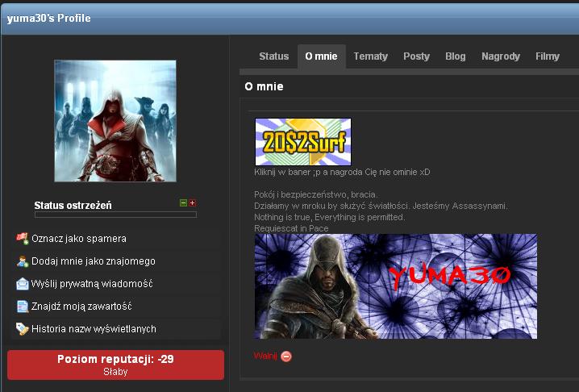Image resolution: width=579 pixels, height=392 pixels.
Task: Click Wyślij prywatną wiadomość link
Action: pyautogui.click(x=92, y=284)
